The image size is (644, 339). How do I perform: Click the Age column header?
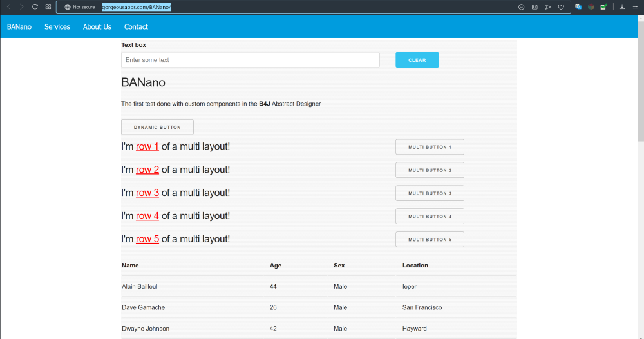click(276, 266)
